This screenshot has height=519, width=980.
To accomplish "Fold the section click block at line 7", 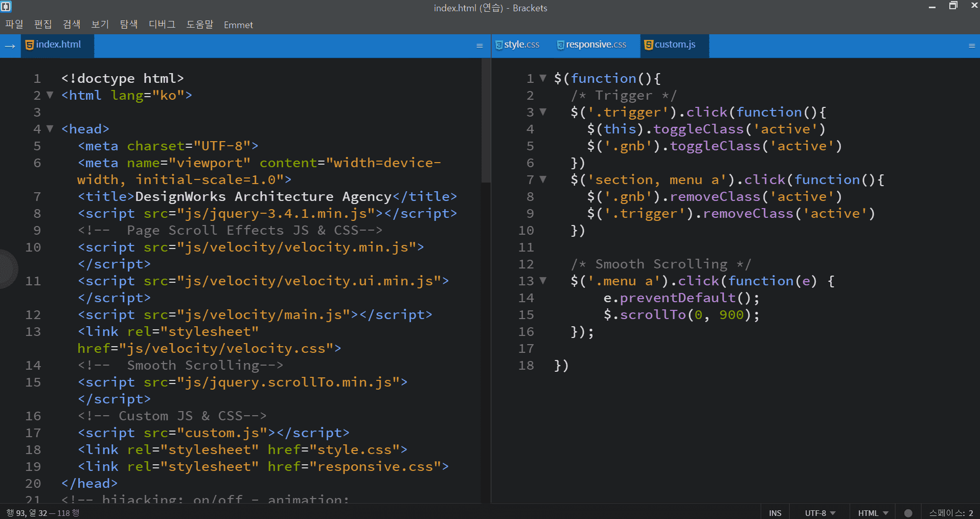I will (543, 179).
